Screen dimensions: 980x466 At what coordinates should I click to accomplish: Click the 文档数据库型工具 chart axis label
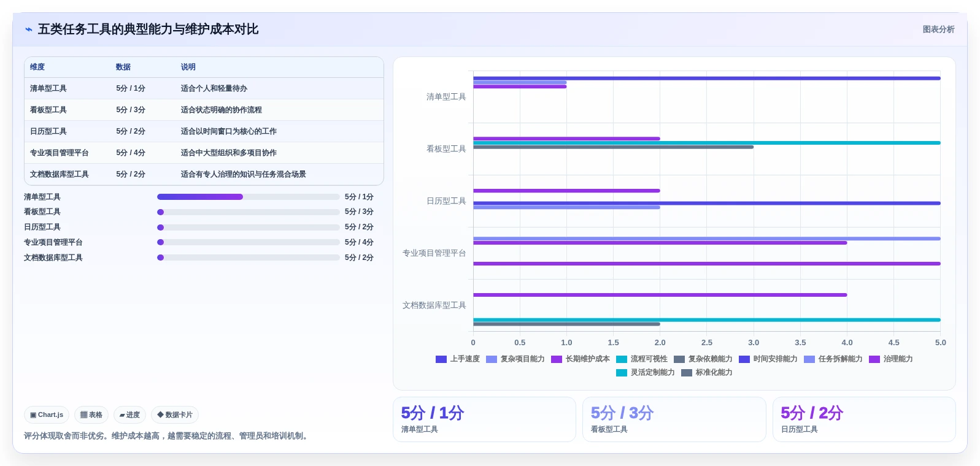pos(434,305)
